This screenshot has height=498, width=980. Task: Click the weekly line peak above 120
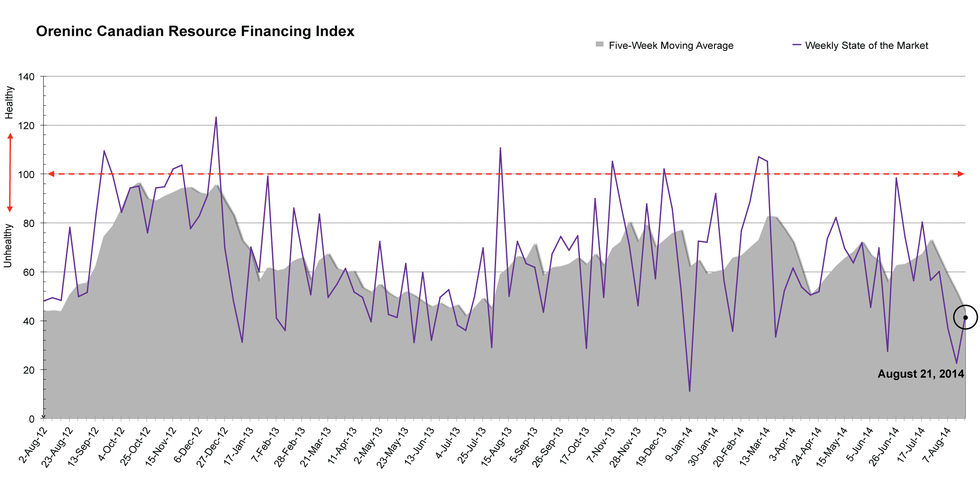click(216, 117)
